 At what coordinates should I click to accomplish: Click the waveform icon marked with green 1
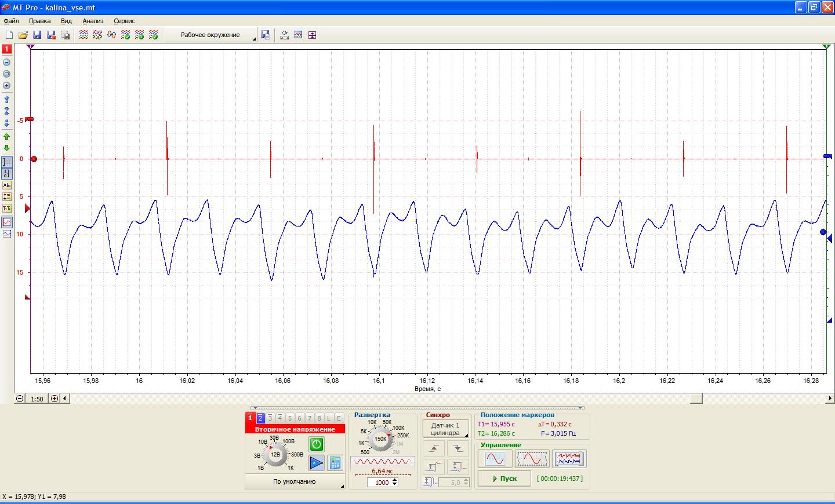pyautogui.click(x=140, y=35)
